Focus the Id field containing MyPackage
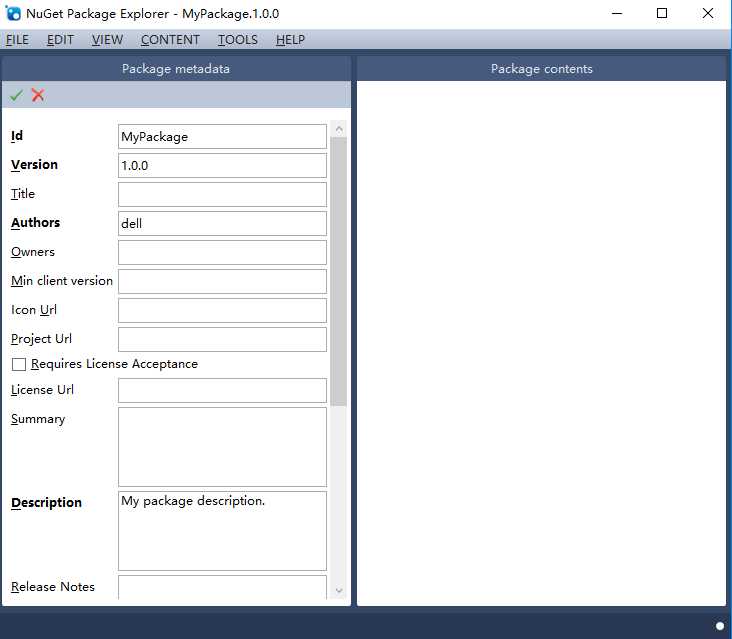The height and width of the screenshot is (639, 732). (x=222, y=136)
